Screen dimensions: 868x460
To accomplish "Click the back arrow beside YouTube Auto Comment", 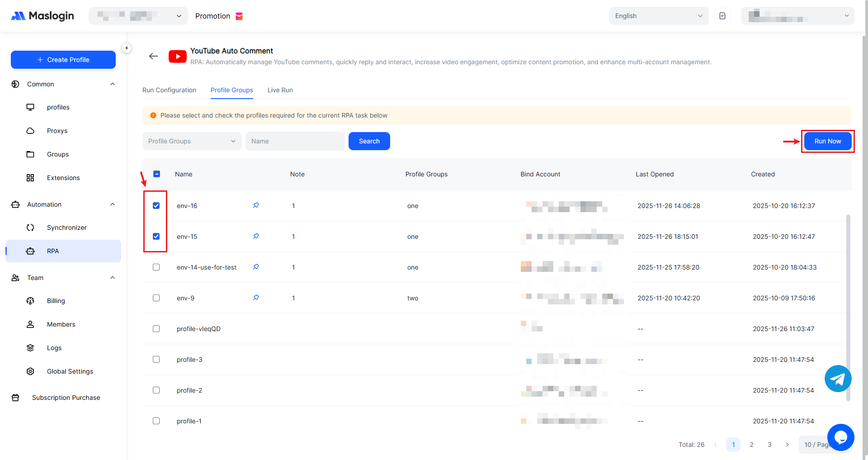I will [153, 56].
